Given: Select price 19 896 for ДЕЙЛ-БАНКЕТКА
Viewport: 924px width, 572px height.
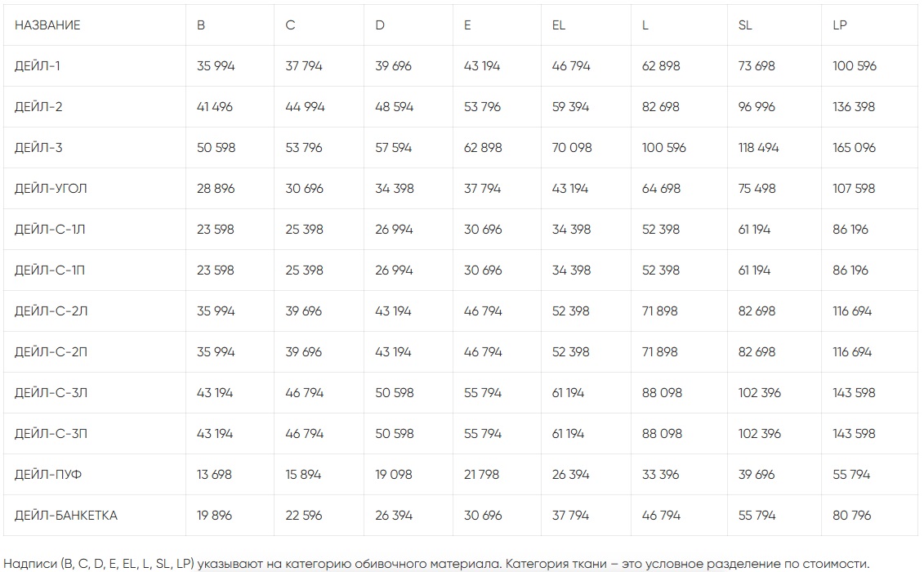Looking at the screenshot, I should point(214,516).
